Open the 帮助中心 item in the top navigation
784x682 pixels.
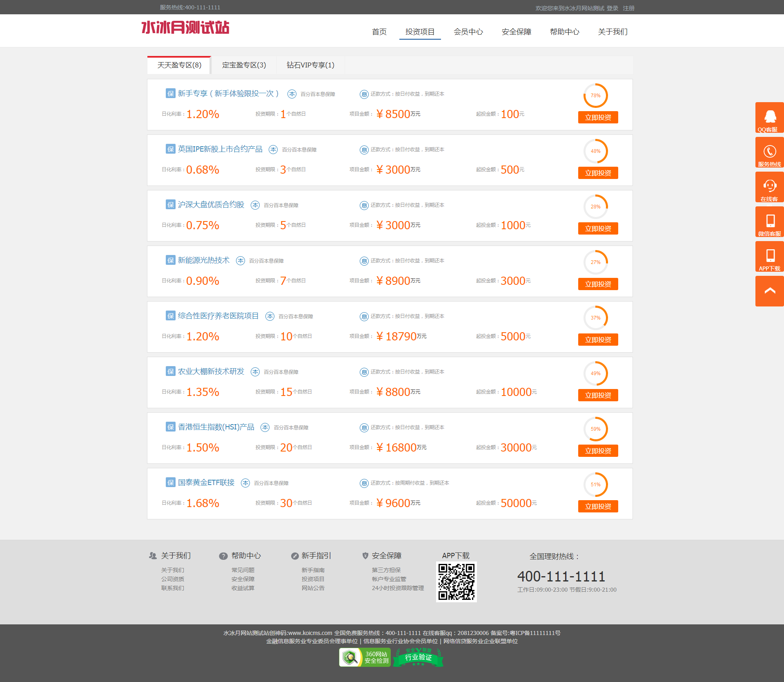click(565, 32)
